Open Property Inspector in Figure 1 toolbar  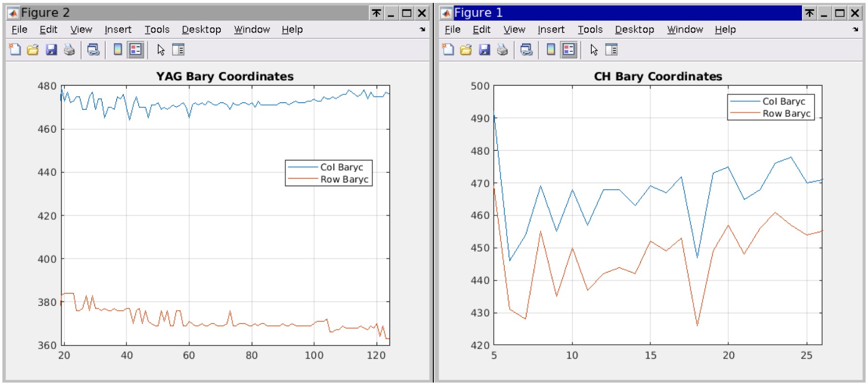point(611,50)
